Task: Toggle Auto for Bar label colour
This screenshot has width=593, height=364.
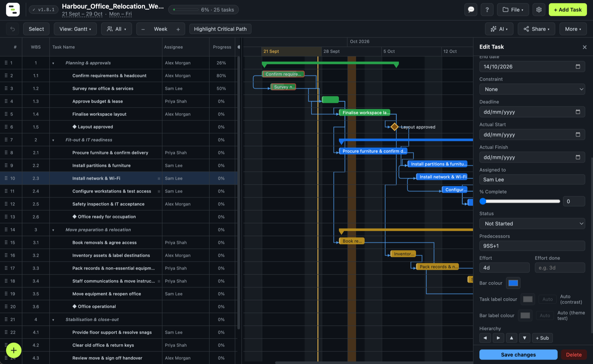Action: tap(545, 315)
